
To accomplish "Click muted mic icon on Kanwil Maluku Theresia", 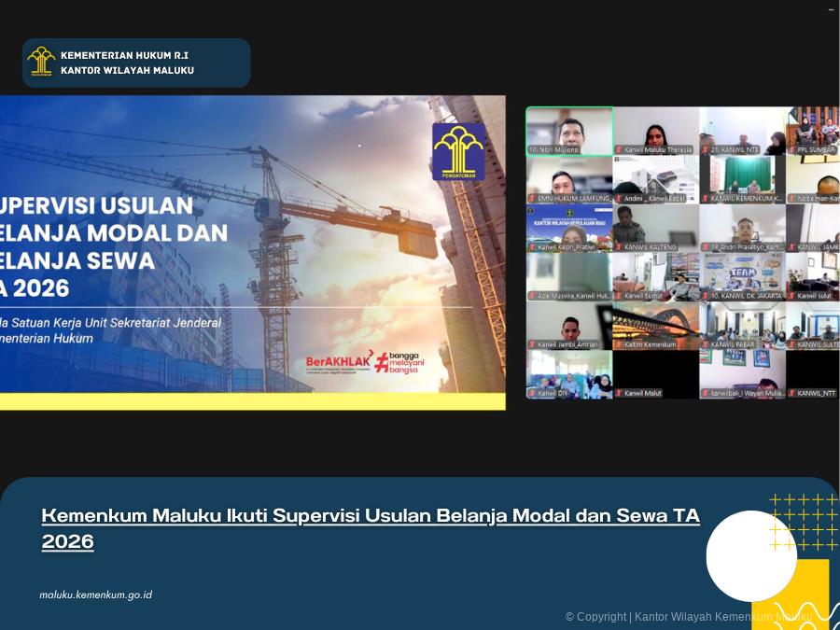I will pos(619,149).
